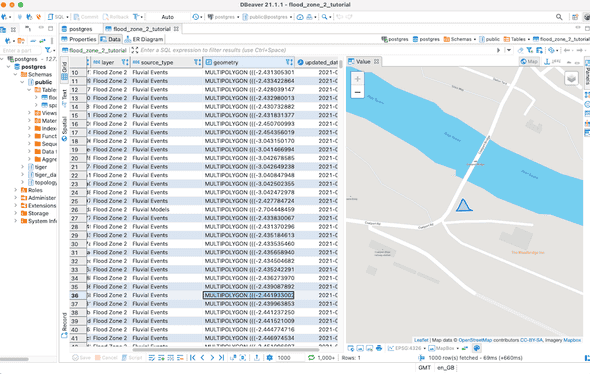Open the filter history dropdown arrow
This screenshot has height=374, width=590.
(x=509, y=50)
